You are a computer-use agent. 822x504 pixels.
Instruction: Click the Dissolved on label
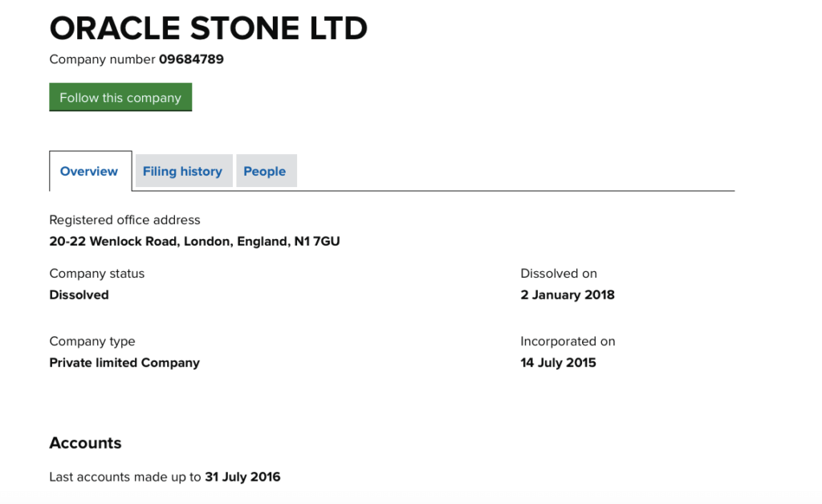tap(559, 274)
